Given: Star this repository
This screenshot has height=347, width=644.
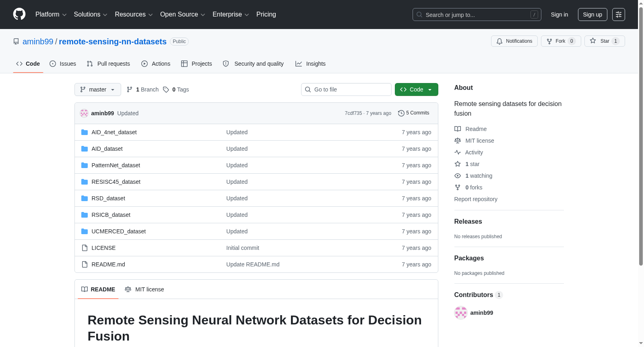Looking at the screenshot, I should point(604,41).
